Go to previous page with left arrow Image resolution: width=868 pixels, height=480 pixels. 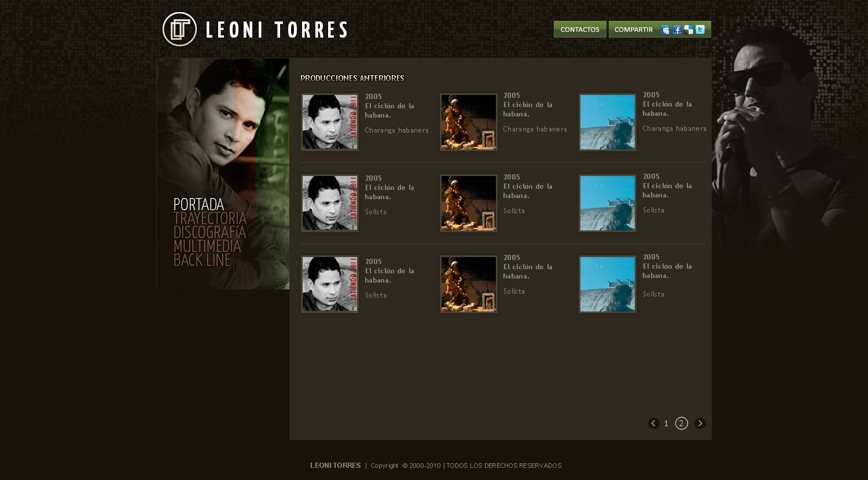tap(654, 423)
